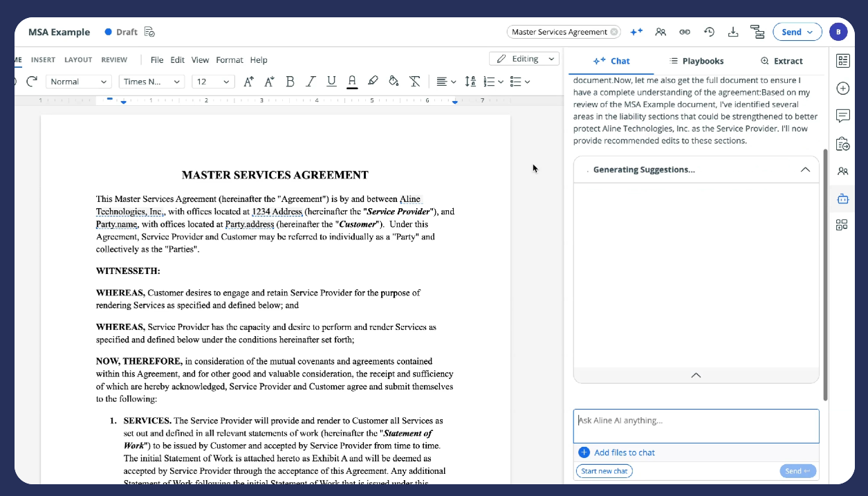Click the paint bucket fill color icon
Image resolution: width=868 pixels, height=496 pixels.
pos(394,82)
